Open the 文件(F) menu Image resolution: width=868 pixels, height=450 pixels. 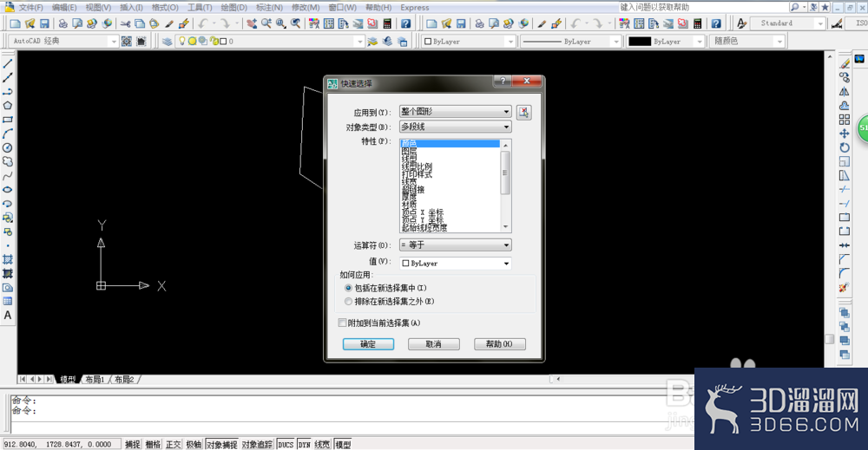(x=30, y=7)
